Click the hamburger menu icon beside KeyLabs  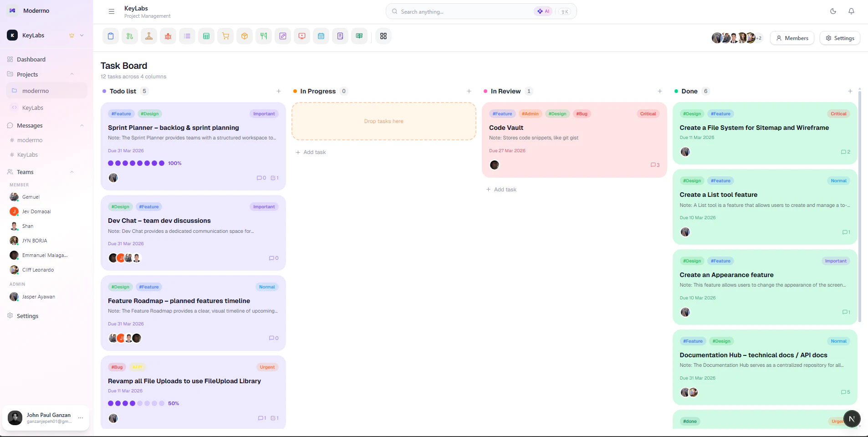[x=112, y=11]
